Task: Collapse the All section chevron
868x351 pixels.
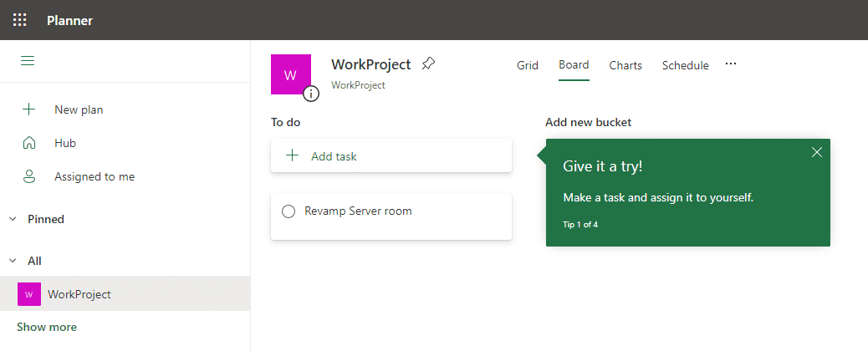Action: click(13, 261)
